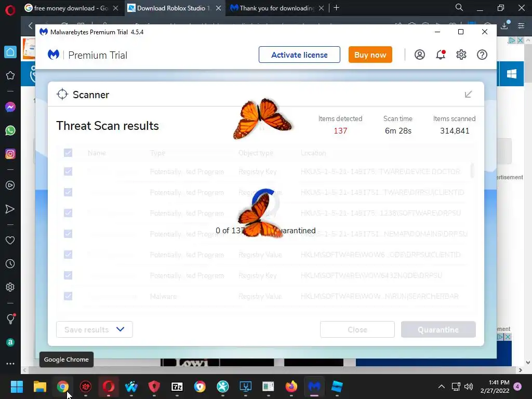
Task: Open Opera sidebar history clock icon
Action: point(10,263)
